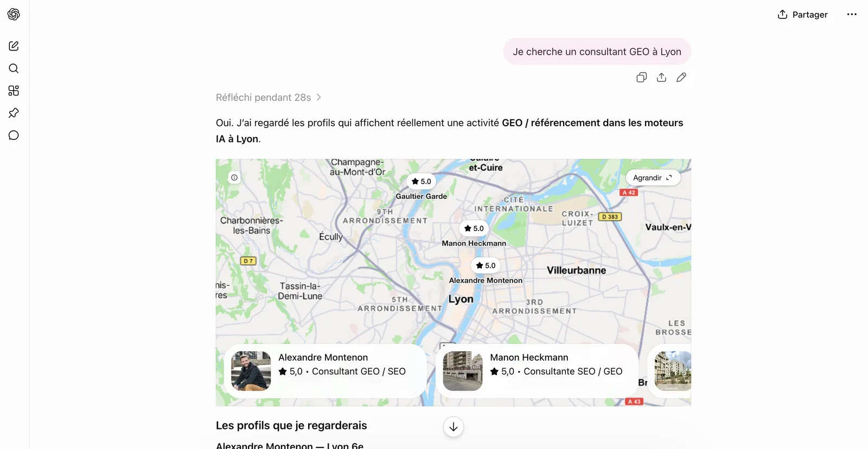The width and height of the screenshot is (868, 449).
Task: Click the D 383 road marker on map
Action: click(x=610, y=217)
